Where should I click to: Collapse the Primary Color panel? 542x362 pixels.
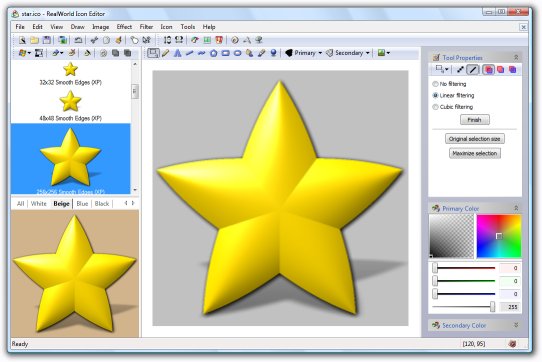(x=516, y=208)
